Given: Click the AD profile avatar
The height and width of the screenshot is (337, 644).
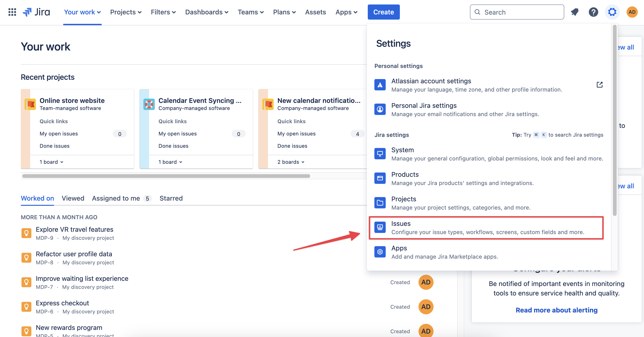Looking at the screenshot, I should pyautogui.click(x=632, y=12).
